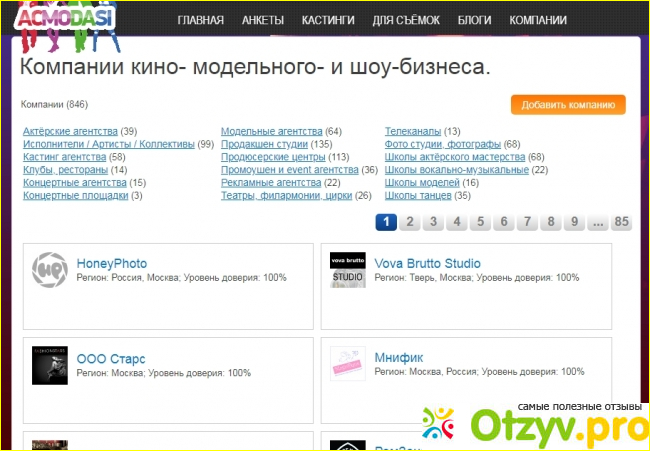Open the Актёрские агентства category link
The height and width of the screenshot is (451, 650).
coord(70,131)
